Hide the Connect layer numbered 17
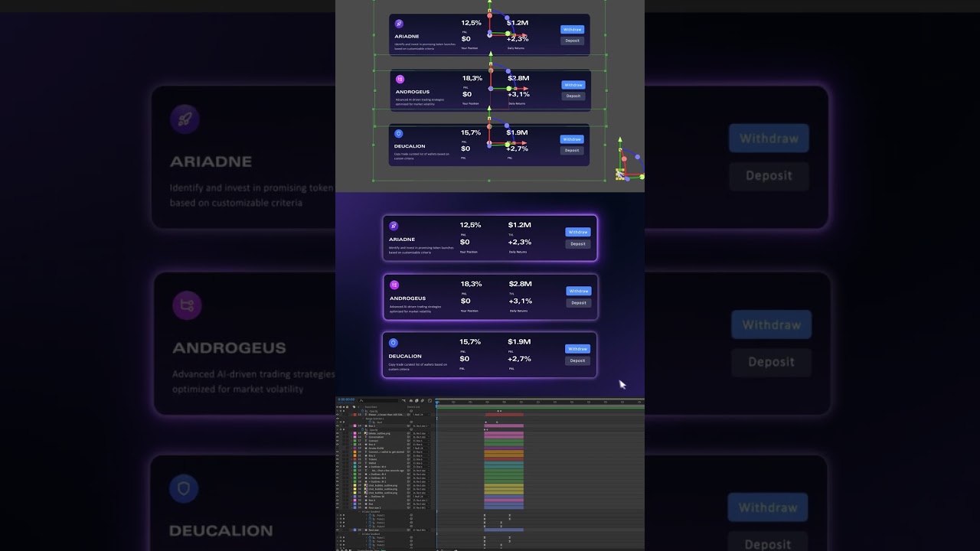Screen dimensions: 980x551 (x=338, y=441)
